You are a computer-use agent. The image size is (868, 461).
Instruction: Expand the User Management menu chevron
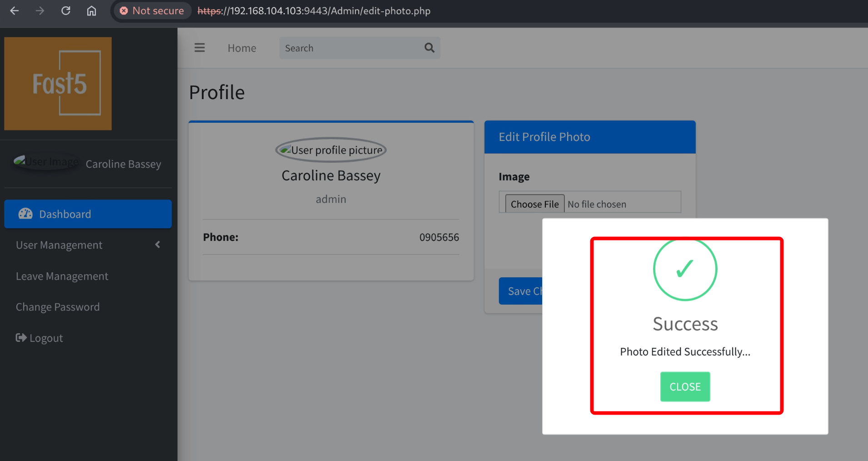[x=158, y=245]
